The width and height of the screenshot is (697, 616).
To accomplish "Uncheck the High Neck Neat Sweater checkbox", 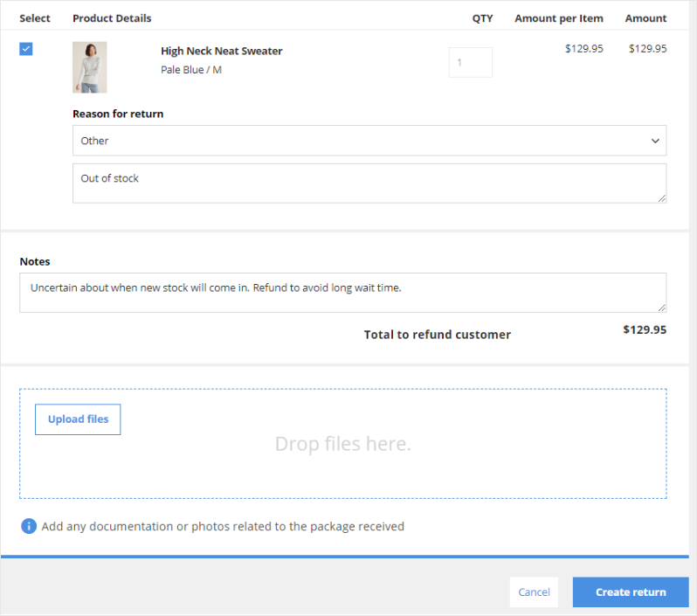I will pos(26,48).
